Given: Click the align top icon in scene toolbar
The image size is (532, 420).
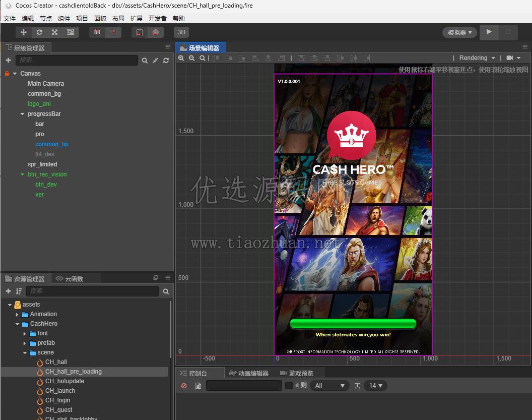Looking at the screenshot, I should [216, 58].
